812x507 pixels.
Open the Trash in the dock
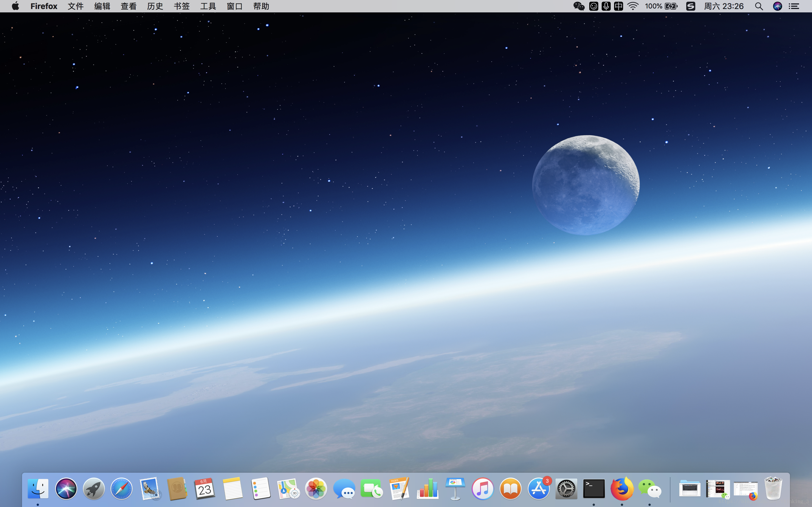coord(773,489)
